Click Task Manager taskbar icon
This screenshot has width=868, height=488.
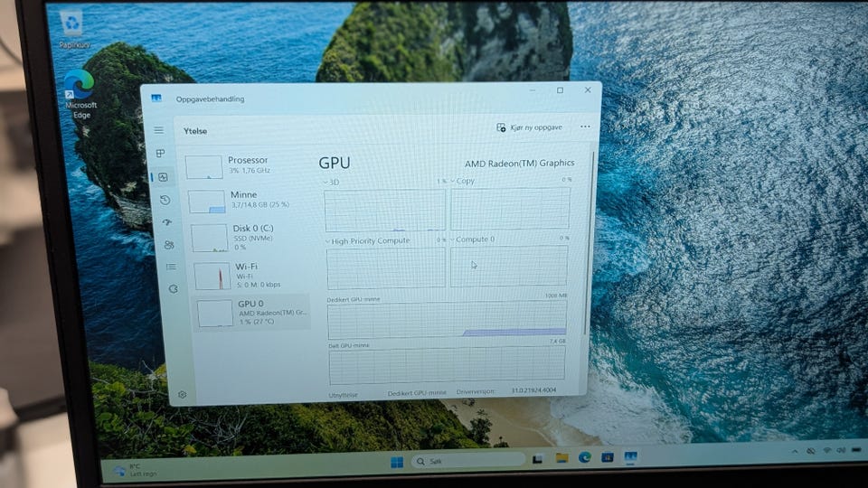pyautogui.click(x=630, y=457)
